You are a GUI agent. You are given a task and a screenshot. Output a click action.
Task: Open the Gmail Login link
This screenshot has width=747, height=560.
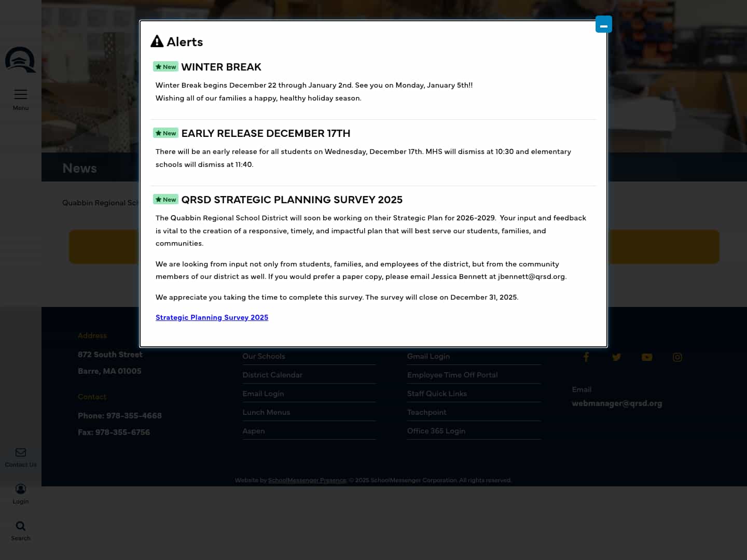click(428, 356)
